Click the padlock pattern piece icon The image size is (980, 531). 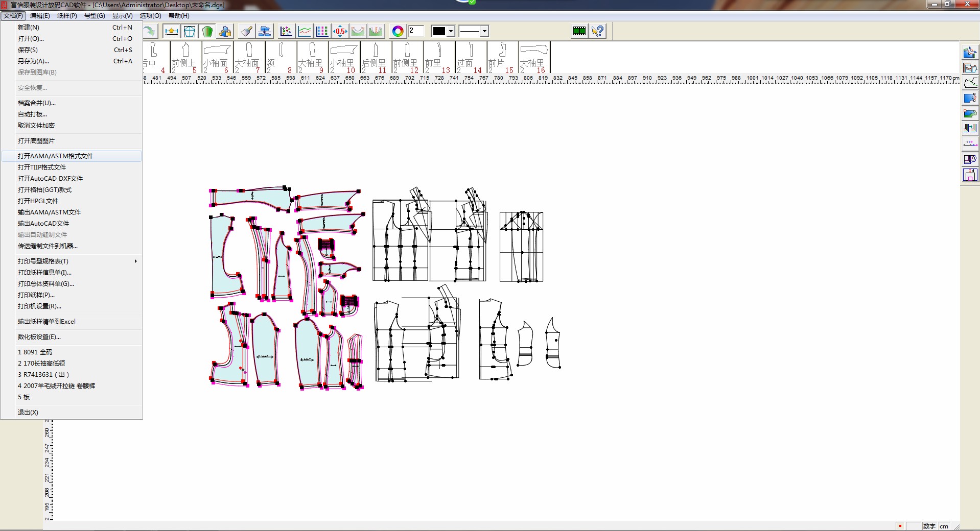pyautogui.click(x=225, y=32)
